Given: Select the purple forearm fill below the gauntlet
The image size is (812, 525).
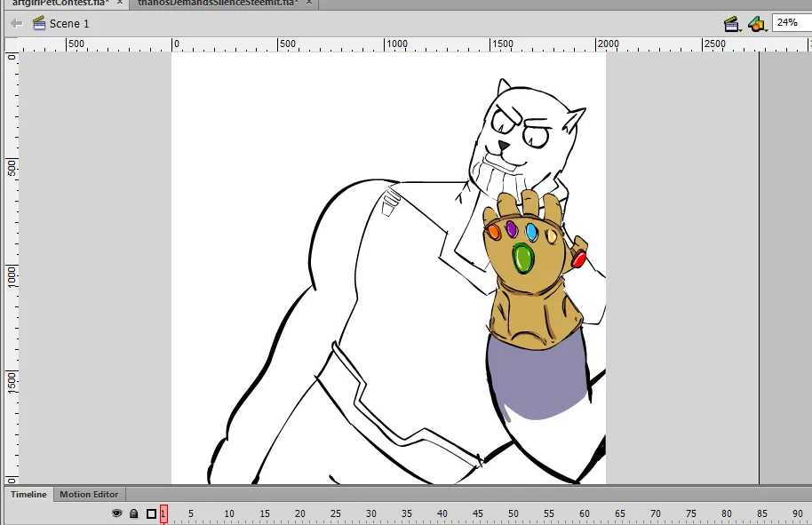Looking at the screenshot, I should click(x=538, y=376).
